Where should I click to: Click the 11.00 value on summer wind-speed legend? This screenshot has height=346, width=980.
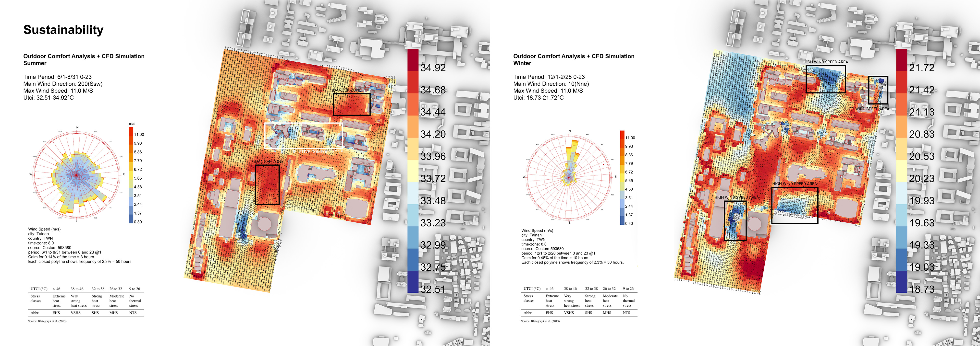coord(139,134)
